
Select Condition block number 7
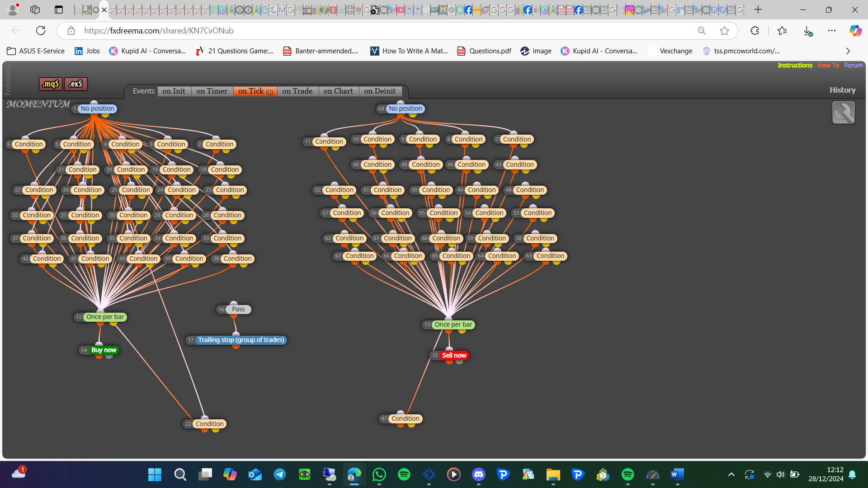point(517,140)
